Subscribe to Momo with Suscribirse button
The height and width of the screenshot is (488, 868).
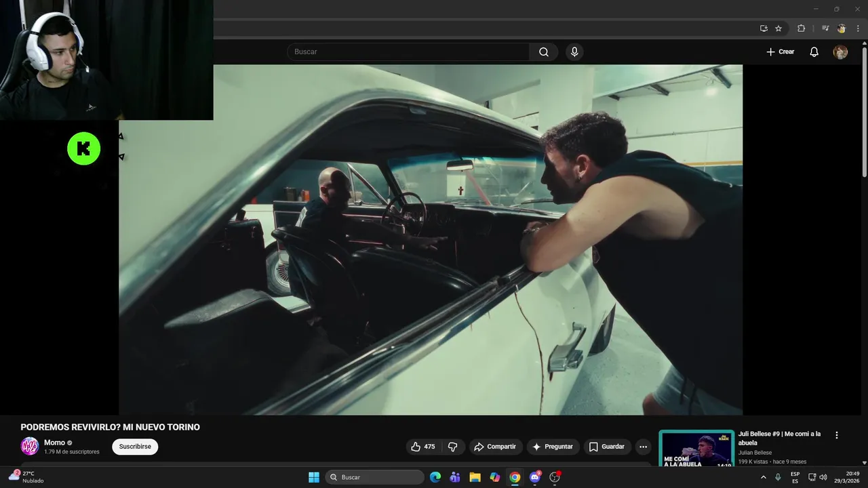(x=135, y=447)
